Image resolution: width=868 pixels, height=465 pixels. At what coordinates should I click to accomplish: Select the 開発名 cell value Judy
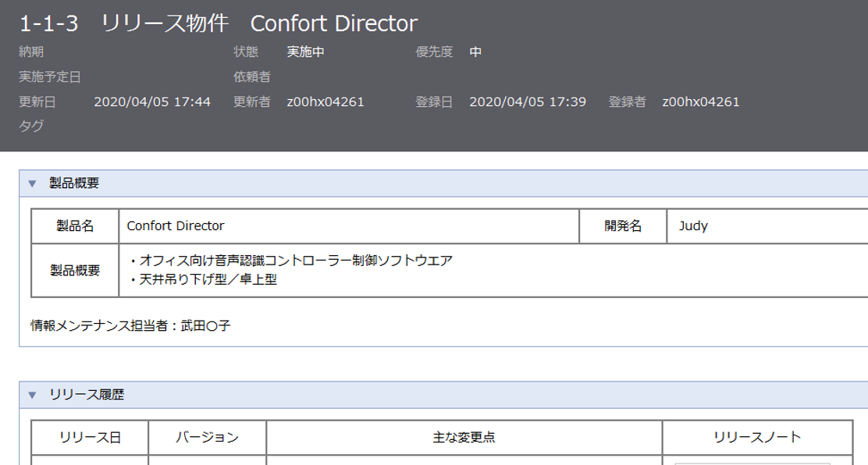tap(694, 226)
